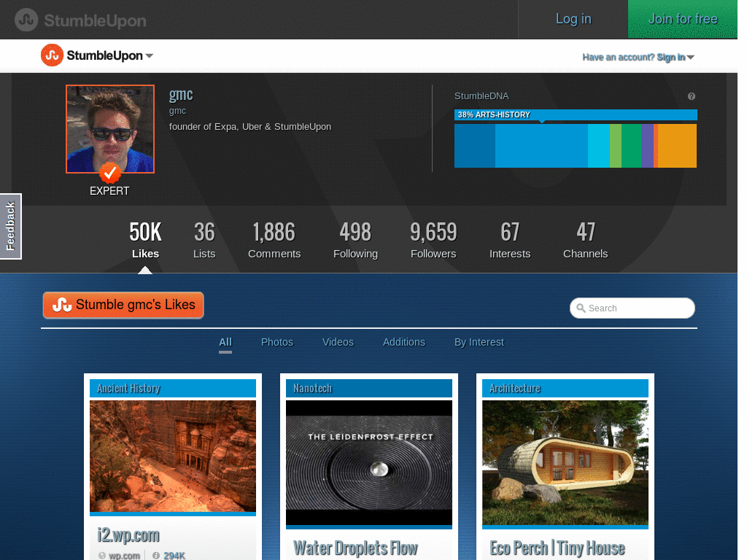Click the orange EXPERT badge checkmark
The height and width of the screenshot is (560, 747).
(109, 174)
